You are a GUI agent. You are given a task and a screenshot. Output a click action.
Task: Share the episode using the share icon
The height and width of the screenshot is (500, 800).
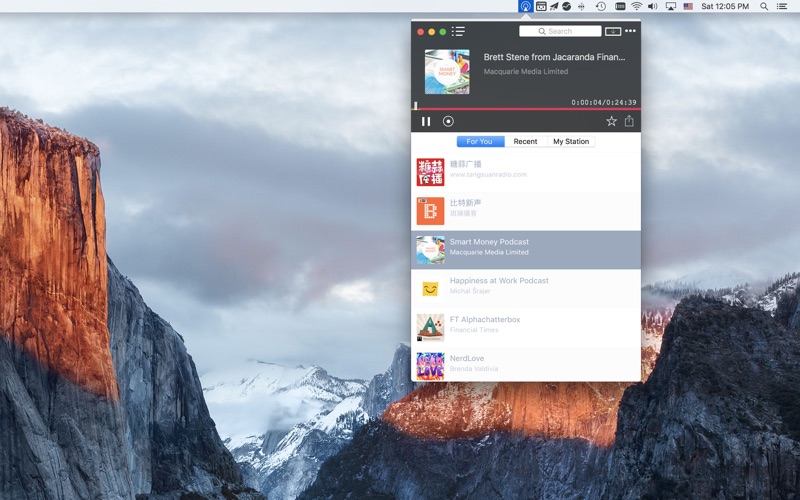point(629,121)
